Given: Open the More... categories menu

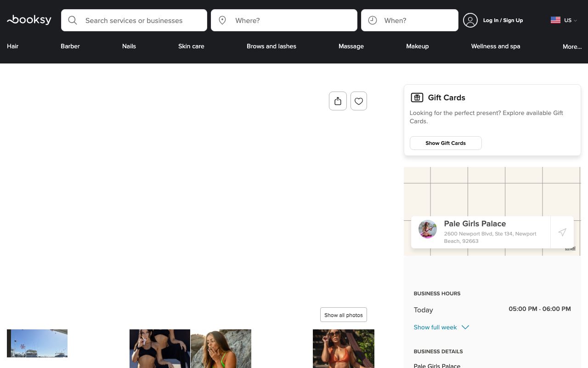Looking at the screenshot, I should click(x=572, y=46).
